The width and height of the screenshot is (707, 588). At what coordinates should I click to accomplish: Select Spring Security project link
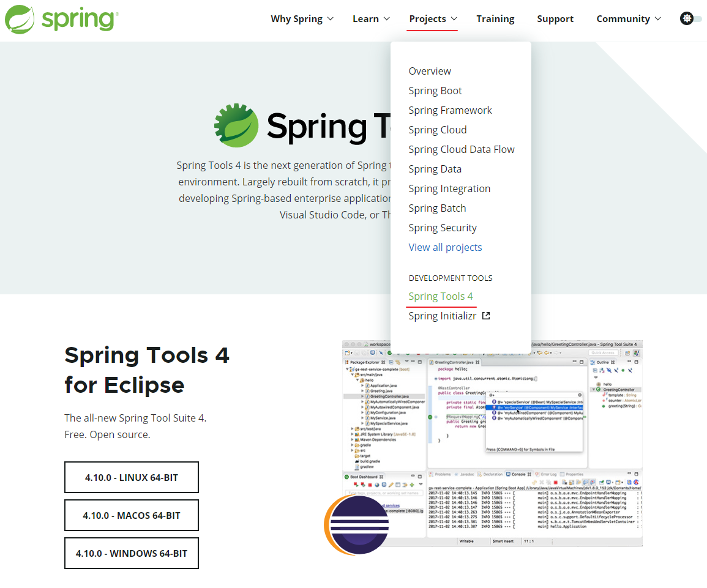443,228
